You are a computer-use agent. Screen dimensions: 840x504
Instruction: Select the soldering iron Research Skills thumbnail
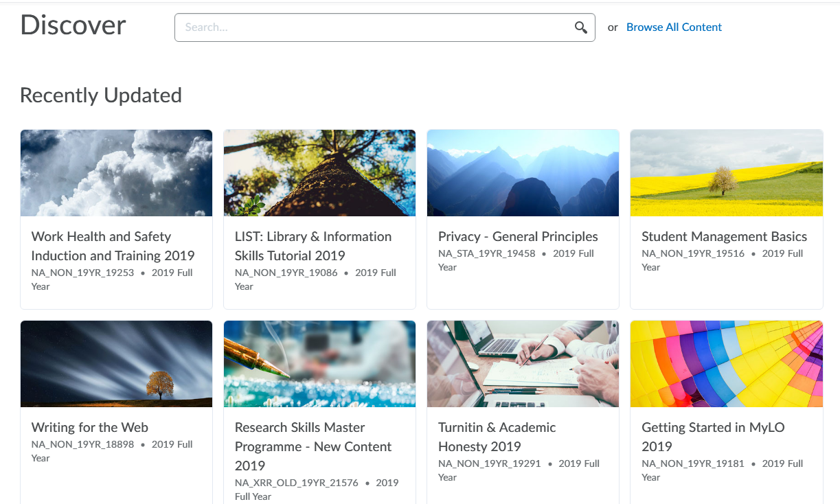point(319,364)
